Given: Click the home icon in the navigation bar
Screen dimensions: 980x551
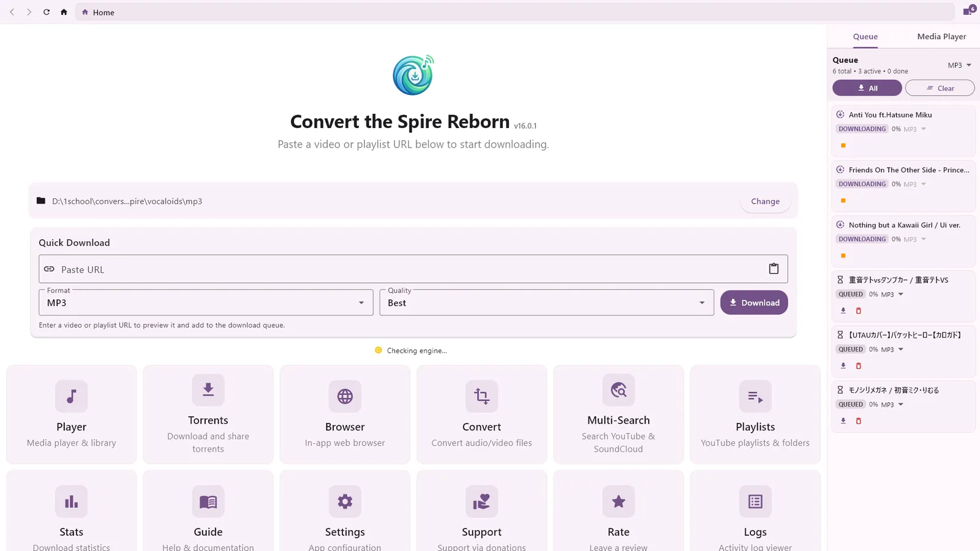Looking at the screenshot, I should pos(64,12).
